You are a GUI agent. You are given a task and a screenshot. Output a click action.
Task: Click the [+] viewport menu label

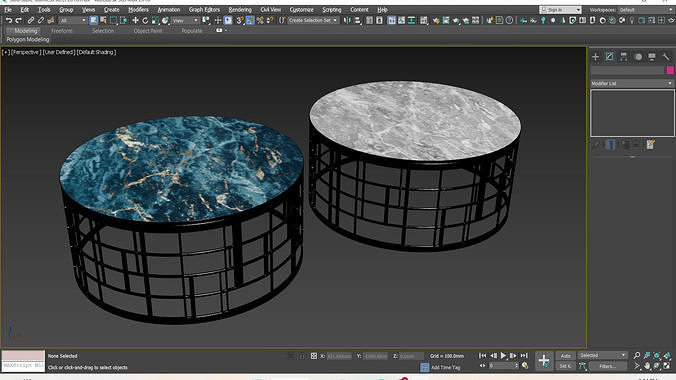pos(6,52)
